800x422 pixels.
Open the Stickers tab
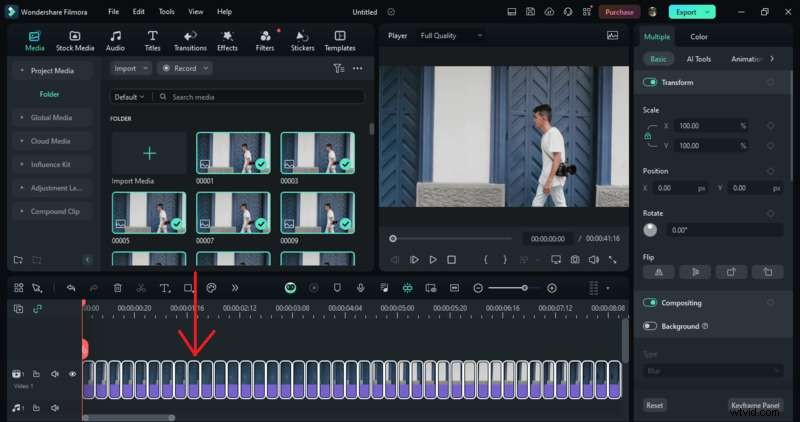point(303,41)
